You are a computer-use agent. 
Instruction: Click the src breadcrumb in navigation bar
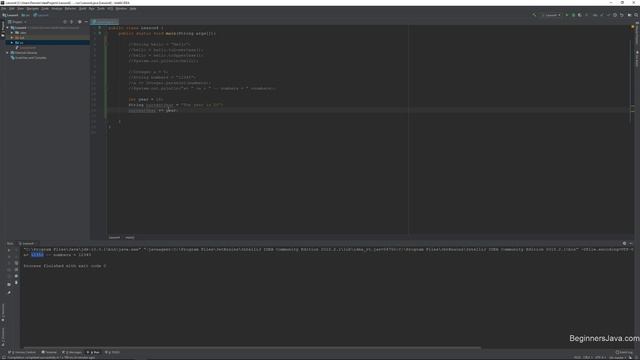coord(25,15)
